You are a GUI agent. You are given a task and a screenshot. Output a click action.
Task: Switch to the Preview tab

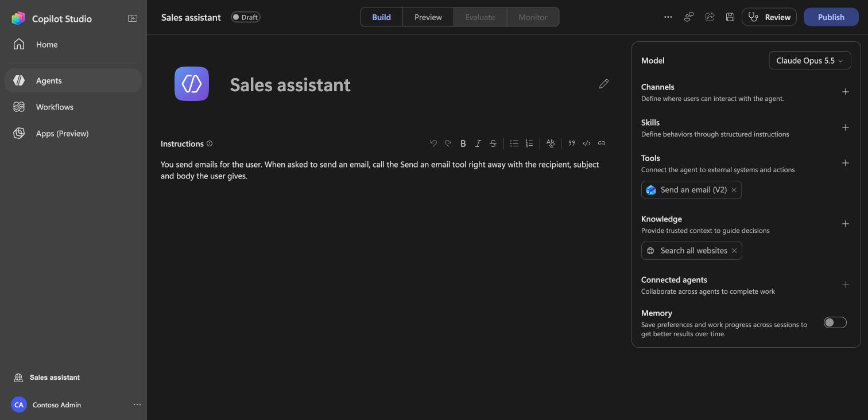[428, 17]
